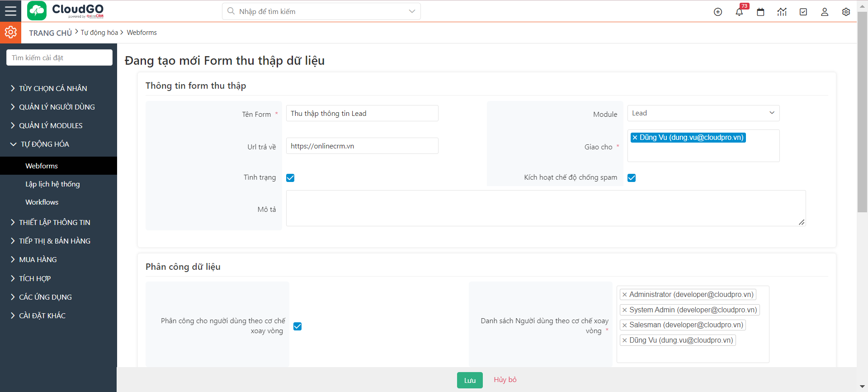
Task: Toggle round-robin user assignment checkbox
Action: (x=297, y=326)
